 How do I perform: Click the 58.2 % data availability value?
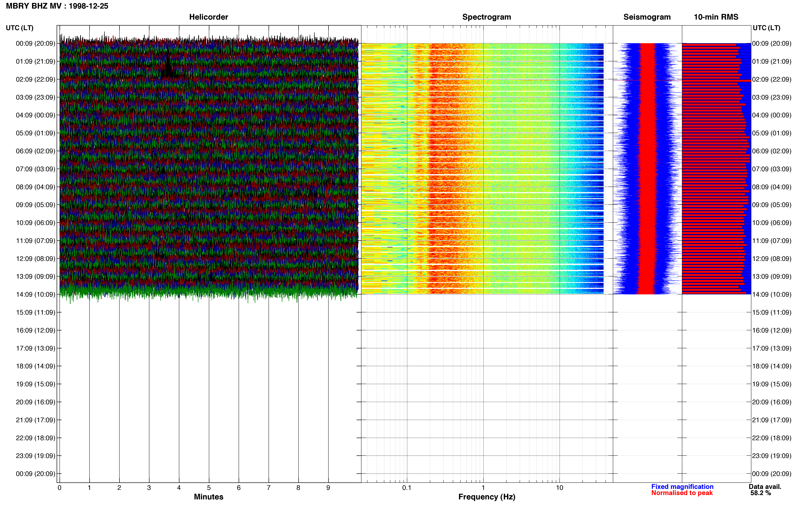pyautogui.click(x=761, y=493)
